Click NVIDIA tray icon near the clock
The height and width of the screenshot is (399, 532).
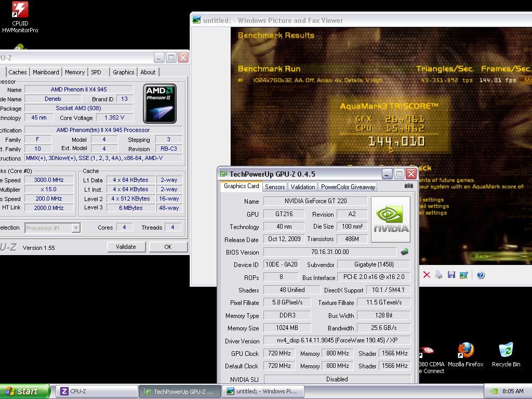pyautogui.click(x=494, y=391)
